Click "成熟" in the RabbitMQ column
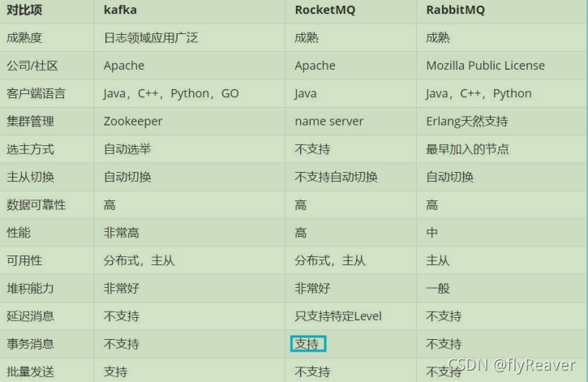This screenshot has height=382, width=588. [x=438, y=38]
